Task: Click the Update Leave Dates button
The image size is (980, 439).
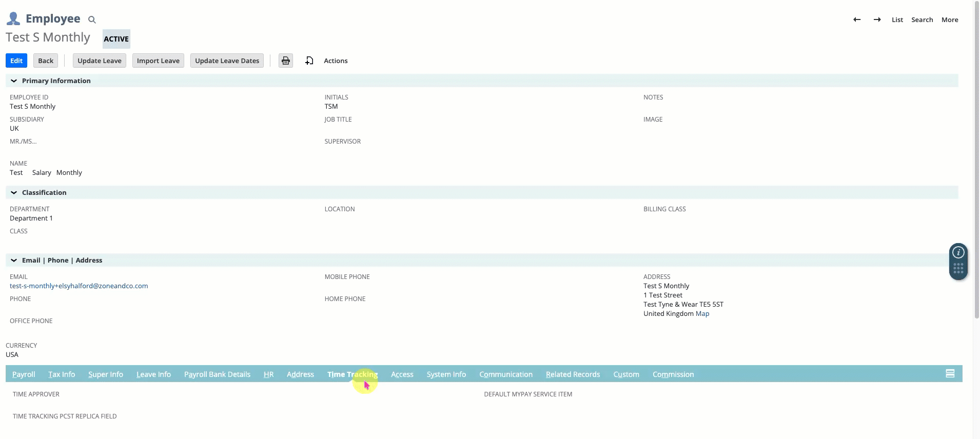Action: [227, 61]
